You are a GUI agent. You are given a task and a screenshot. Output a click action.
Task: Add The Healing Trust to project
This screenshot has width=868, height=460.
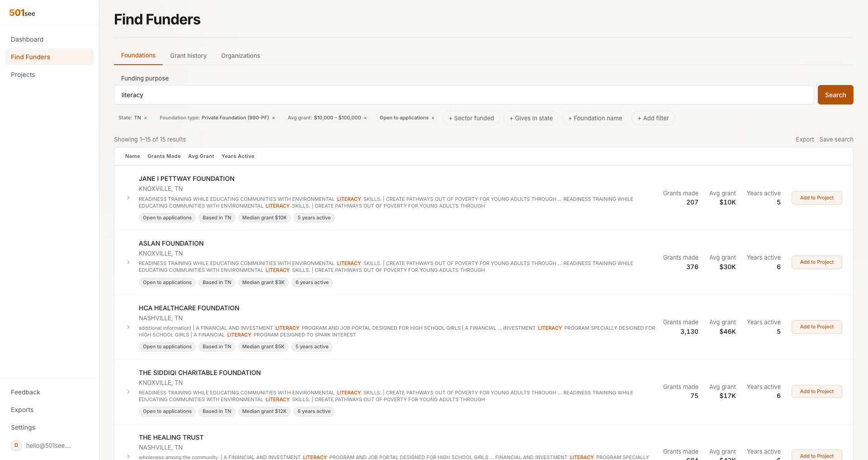816,455
